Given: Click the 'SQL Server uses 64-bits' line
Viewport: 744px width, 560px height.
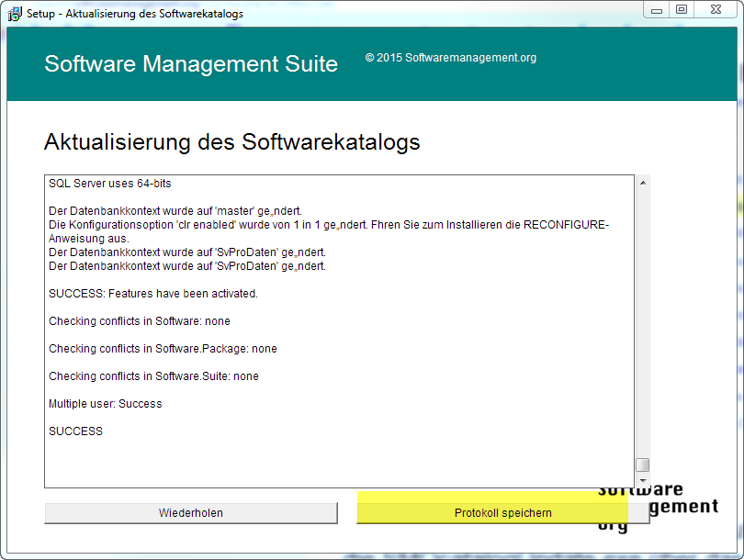Looking at the screenshot, I should [x=109, y=184].
